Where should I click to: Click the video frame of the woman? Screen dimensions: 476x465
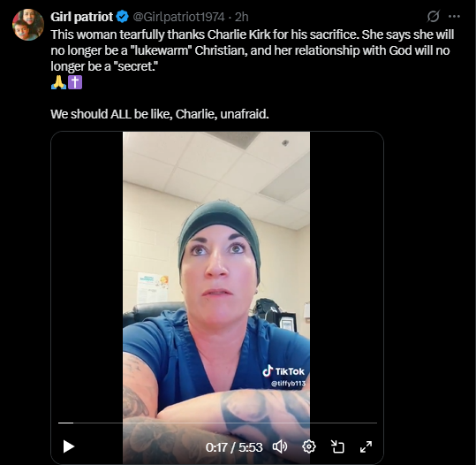tap(216, 273)
